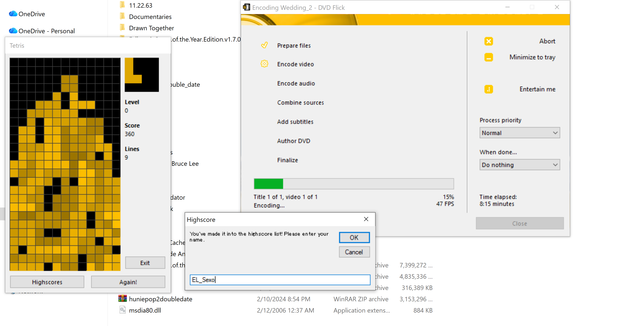The width and height of the screenshot is (644, 326).
Task: Click the DVD Flick title bar icon
Action: tap(247, 7)
